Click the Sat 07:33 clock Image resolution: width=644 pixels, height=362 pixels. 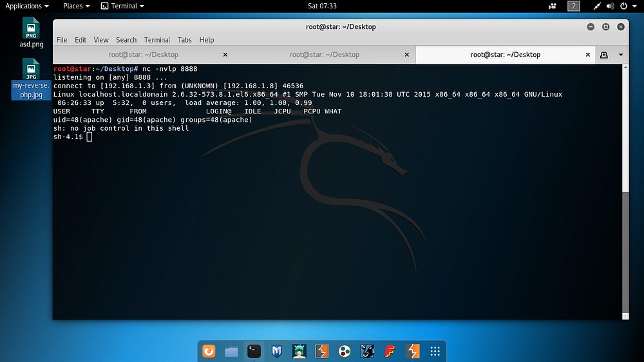coord(322,6)
